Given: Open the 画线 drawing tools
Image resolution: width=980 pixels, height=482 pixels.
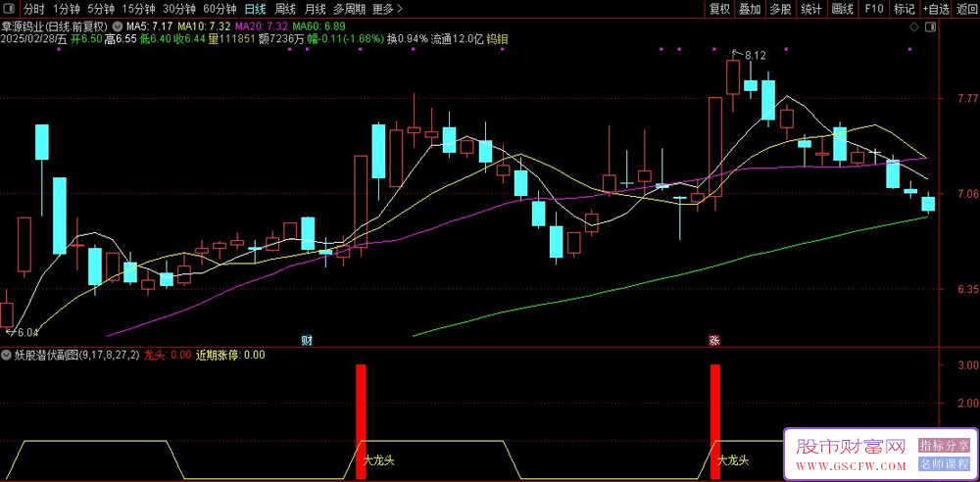Looking at the screenshot, I should [x=842, y=9].
